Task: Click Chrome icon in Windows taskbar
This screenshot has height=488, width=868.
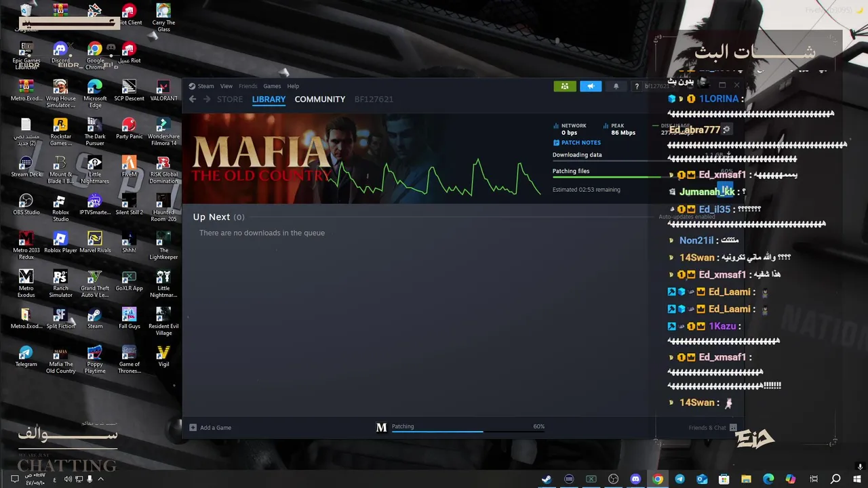Action: pos(658,479)
